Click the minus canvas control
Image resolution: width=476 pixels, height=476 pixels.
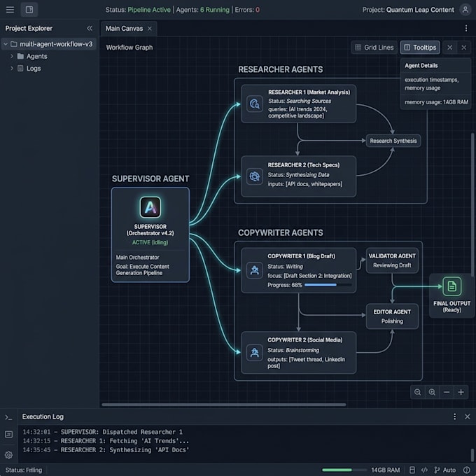click(447, 392)
